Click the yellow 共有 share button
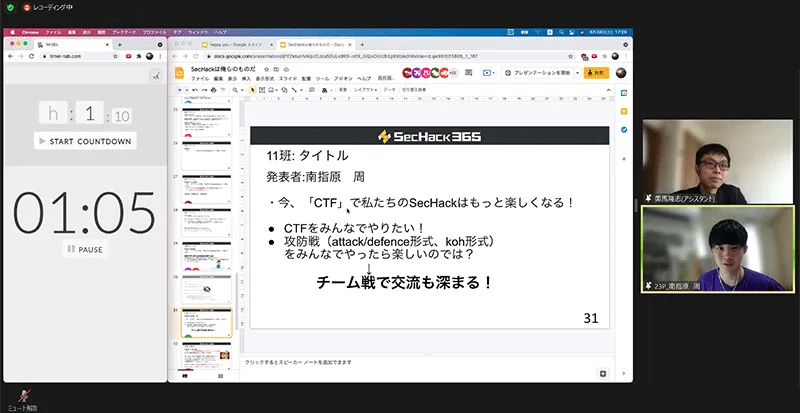 click(596, 73)
